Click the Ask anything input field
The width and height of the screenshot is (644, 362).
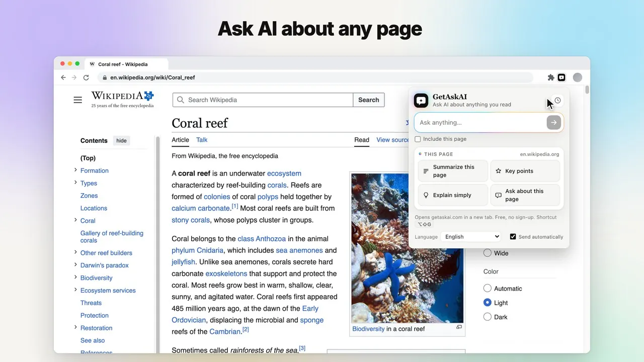click(482, 123)
